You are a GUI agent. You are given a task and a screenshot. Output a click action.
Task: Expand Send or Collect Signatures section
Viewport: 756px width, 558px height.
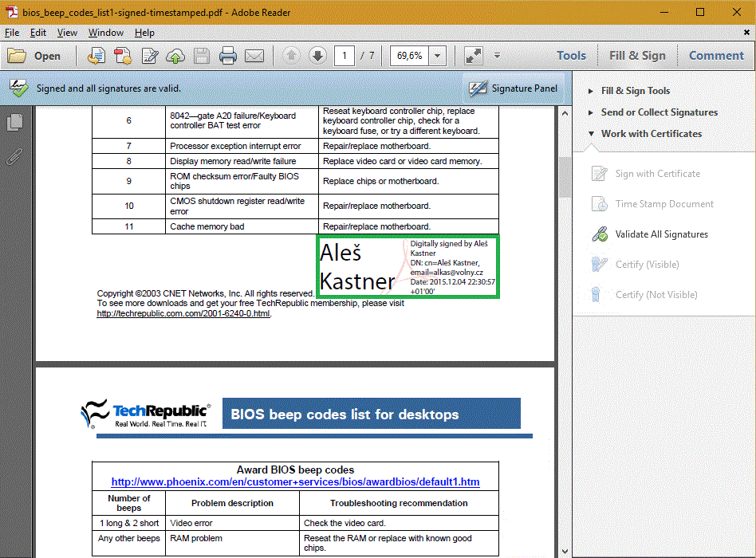(x=659, y=112)
